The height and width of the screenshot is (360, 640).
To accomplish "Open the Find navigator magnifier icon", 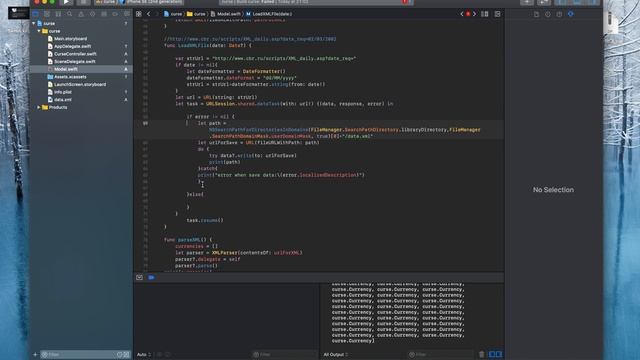I will 70,14.
